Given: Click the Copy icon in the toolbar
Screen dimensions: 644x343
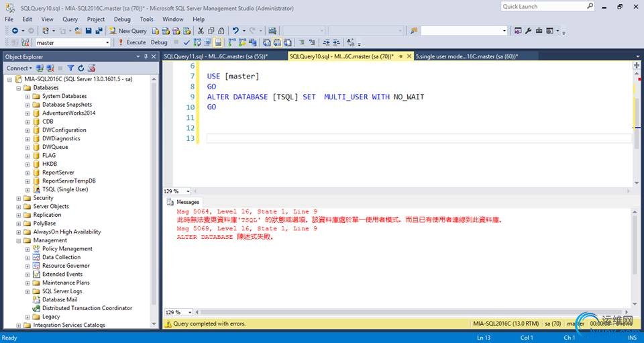Looking at the screenshot, I should (x=211, y=31).
